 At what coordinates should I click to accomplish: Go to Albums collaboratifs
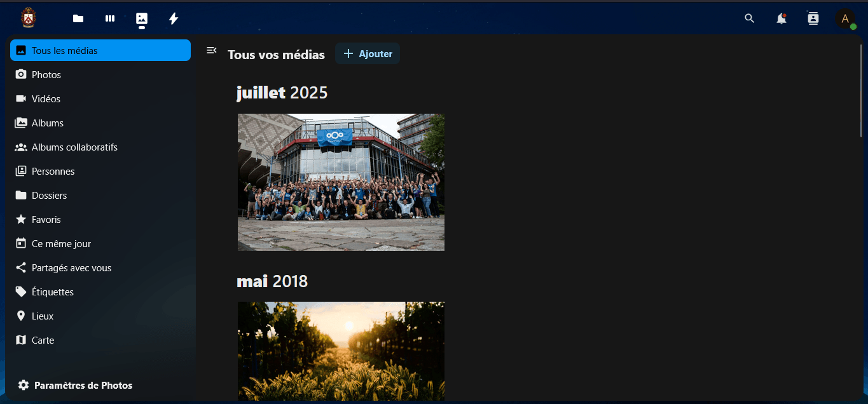(x=100, y=147)
